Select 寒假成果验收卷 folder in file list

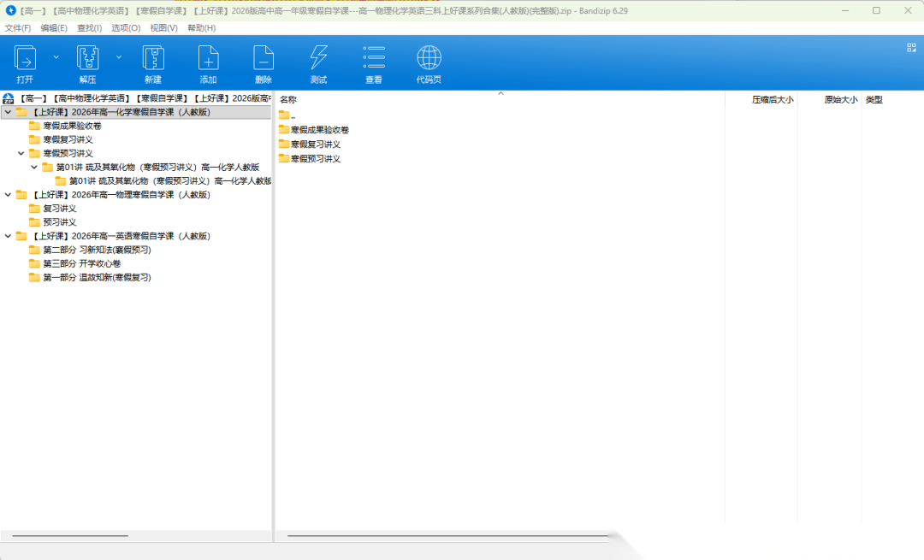[x=319, y=130]
